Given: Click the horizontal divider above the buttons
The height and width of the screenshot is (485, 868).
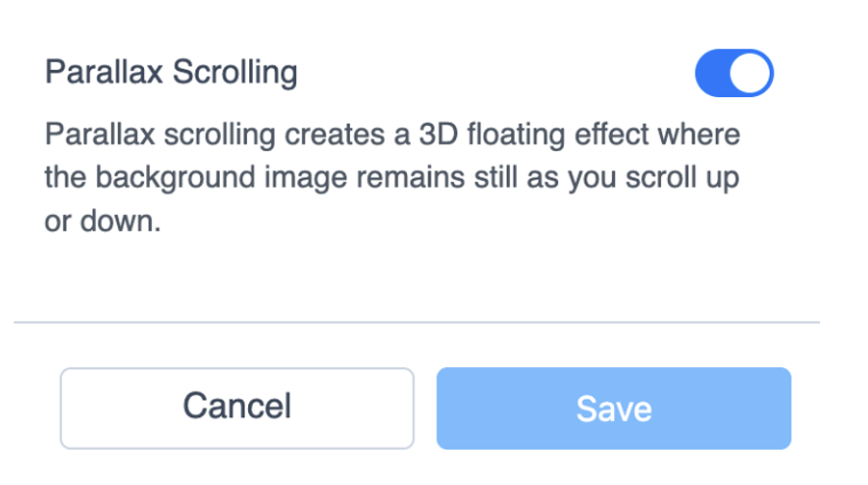Looking at the screenshot, I should (x=416, y=321).
